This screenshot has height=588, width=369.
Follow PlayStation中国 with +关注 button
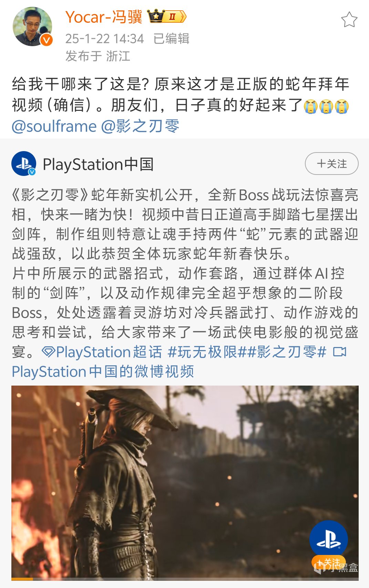click(x=331, y=164)
